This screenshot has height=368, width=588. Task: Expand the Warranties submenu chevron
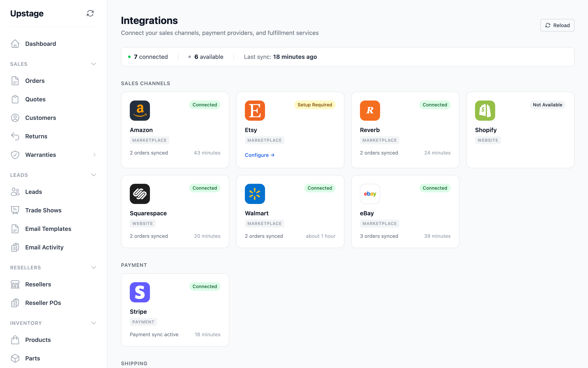[x=94, y=155]
